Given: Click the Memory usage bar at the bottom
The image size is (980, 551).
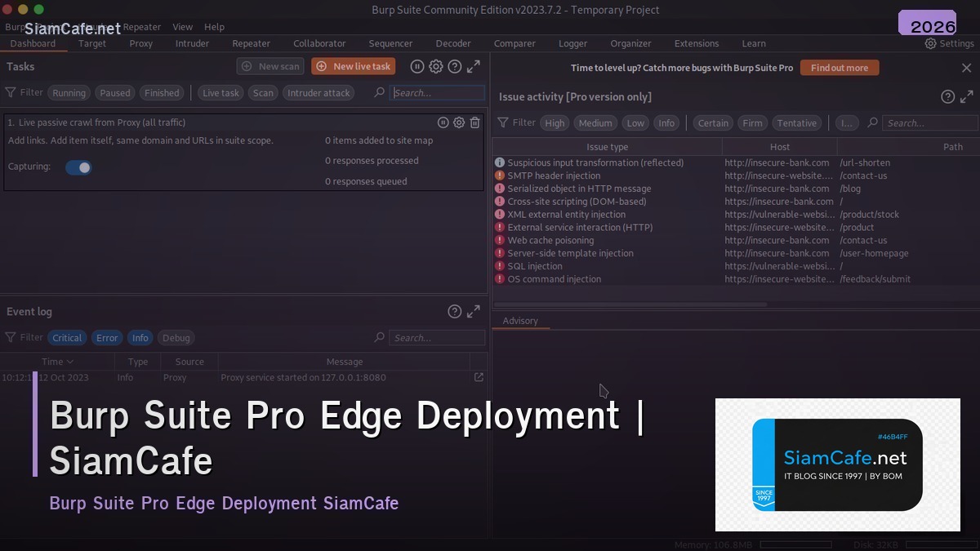Looking at the screenshot, I should click(x=796, y=544).
